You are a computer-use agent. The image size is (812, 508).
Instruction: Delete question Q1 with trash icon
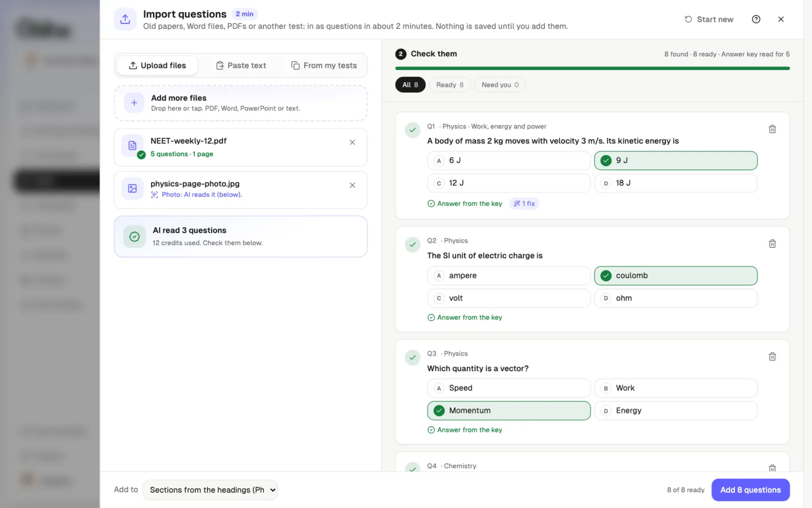click(772, 129)
